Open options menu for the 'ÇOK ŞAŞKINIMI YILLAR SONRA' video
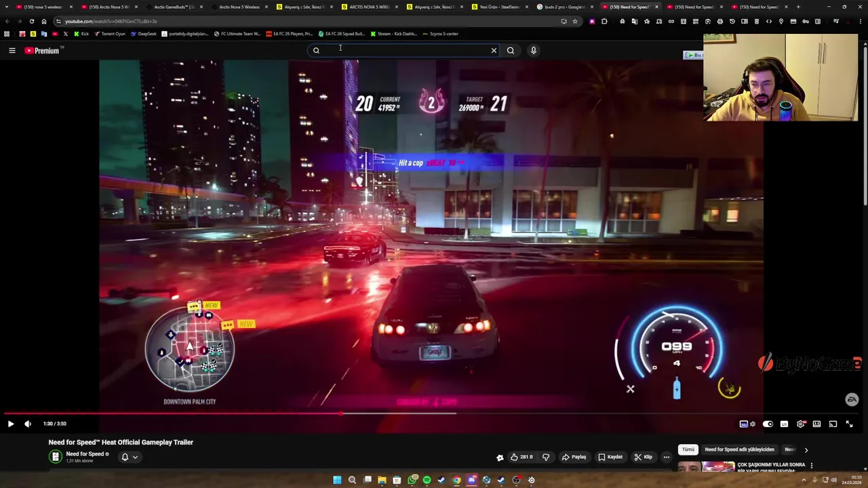Viewport: 868px width, 488px height. pos(811,466)
